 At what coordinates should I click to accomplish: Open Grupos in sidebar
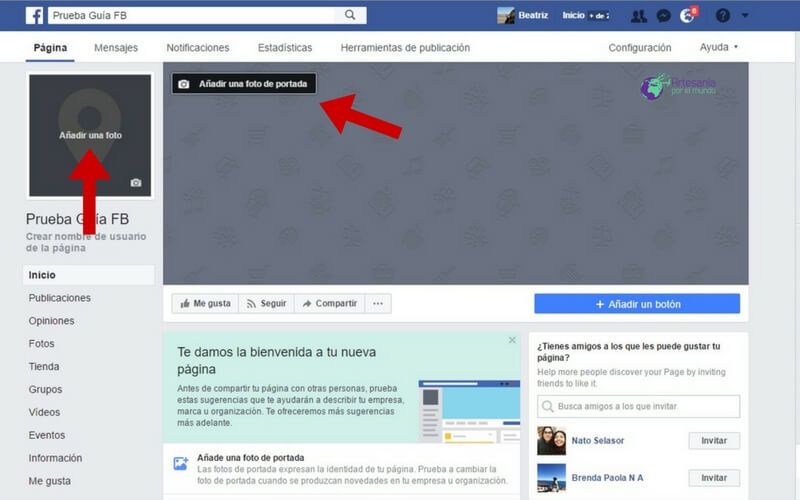pos(45,389)
